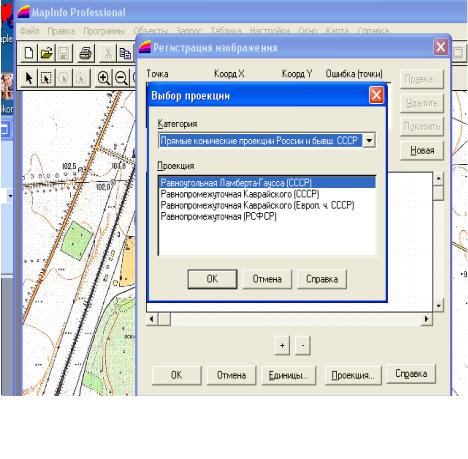Open the Справка menu in menu bar
This screenshot has height=459, width=468.
373,31
